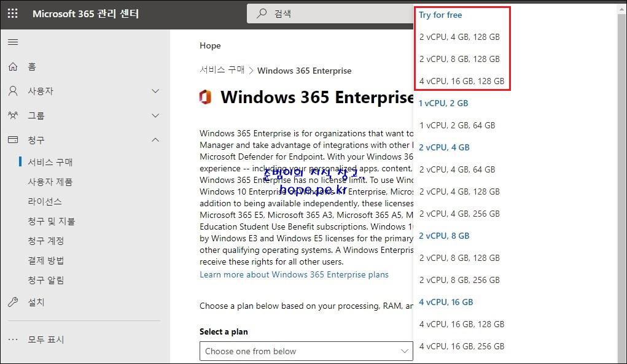Click the scrollbar up arrow
Screen dimensions: 627x364
[x=622, y=9]
